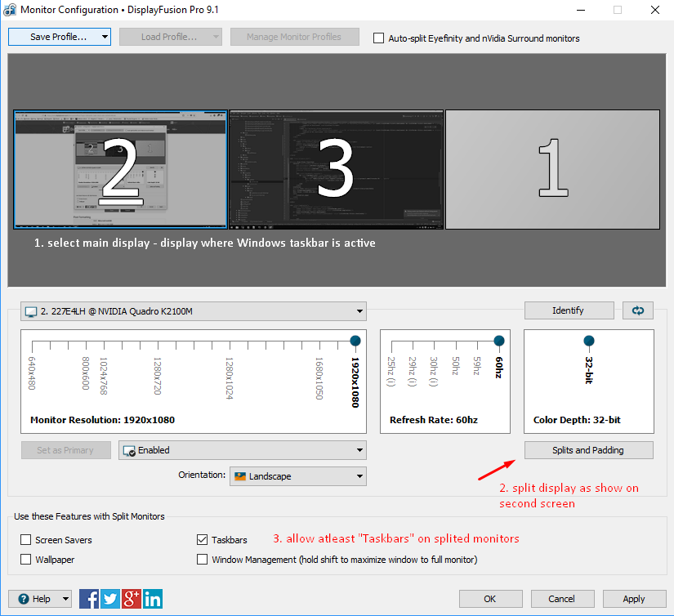Viewport: 674px width, 616px height.
Task: Open the Enabled state dropdown
Action: (x=243, y=450)
